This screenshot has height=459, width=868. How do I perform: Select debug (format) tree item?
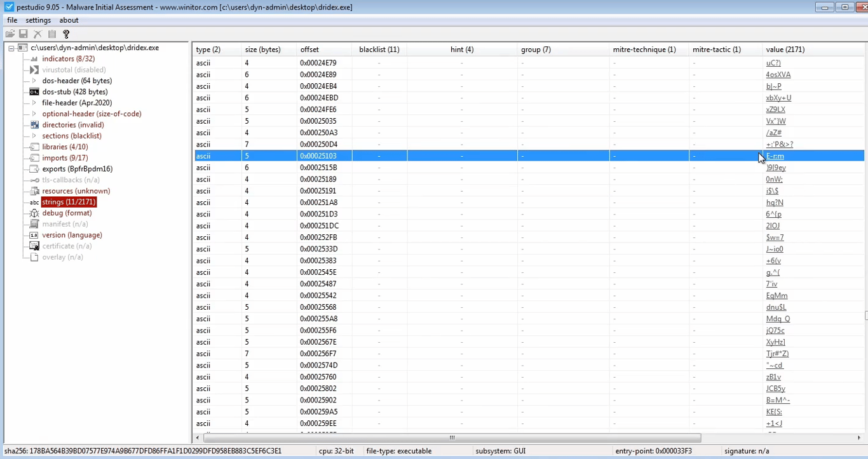tap(67, 213)
